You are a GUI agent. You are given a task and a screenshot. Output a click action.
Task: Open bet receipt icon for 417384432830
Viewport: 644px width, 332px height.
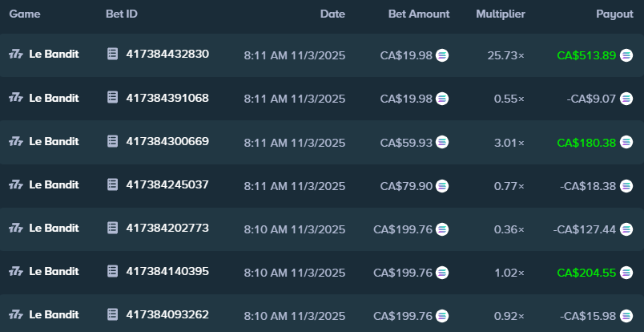point(112,54)
